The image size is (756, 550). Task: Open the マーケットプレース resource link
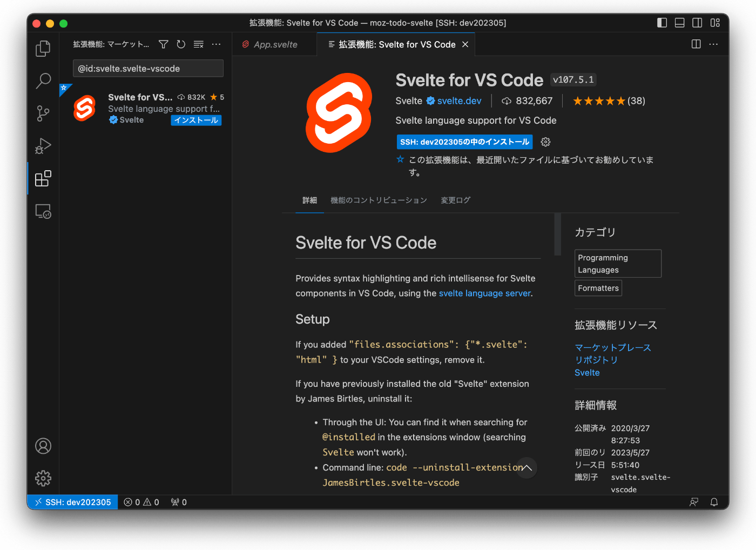(x=613, y=347)
